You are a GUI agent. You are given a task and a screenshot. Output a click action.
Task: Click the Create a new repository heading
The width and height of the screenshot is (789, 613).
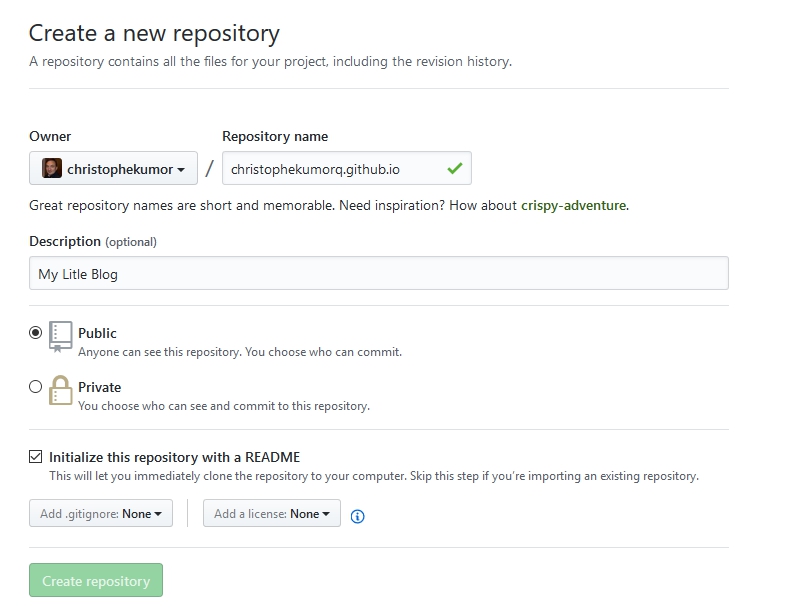(x=154, y=33)
